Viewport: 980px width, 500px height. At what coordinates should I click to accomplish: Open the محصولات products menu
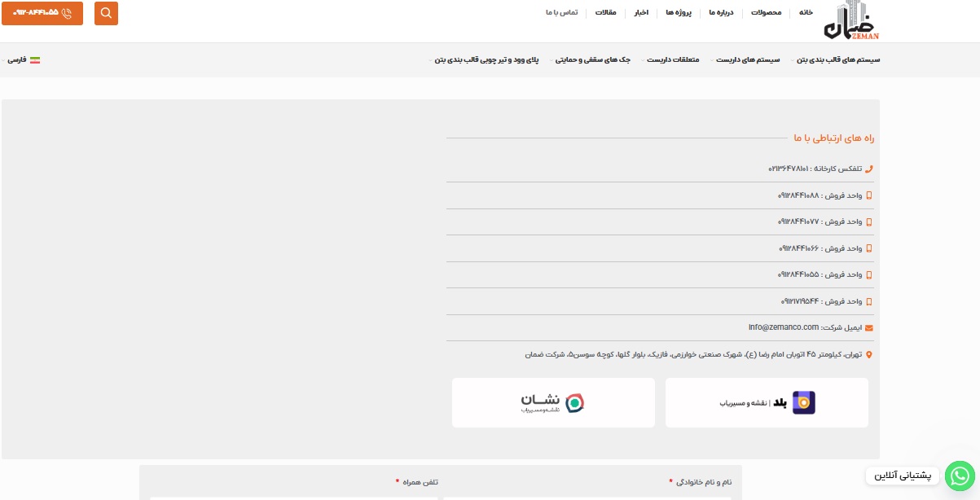point(766,12)
